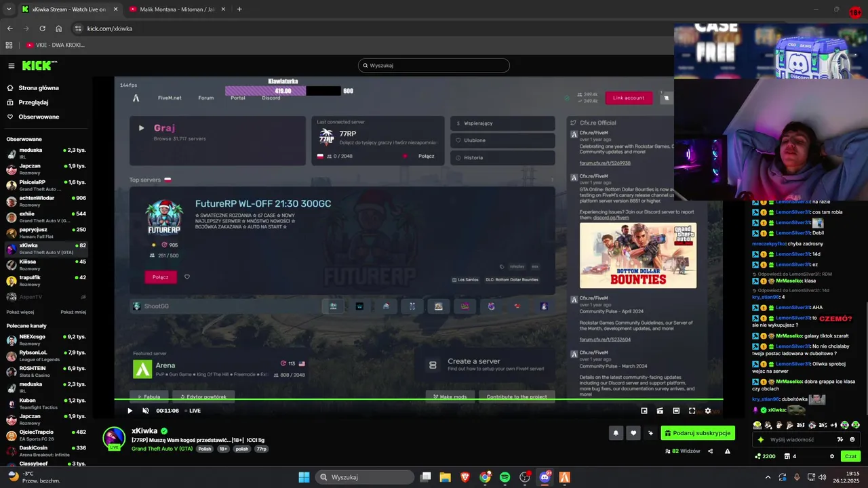This screenshot has width=868, height=488.
Task: Open a new browser tab
Action: (x=239, y=9)
